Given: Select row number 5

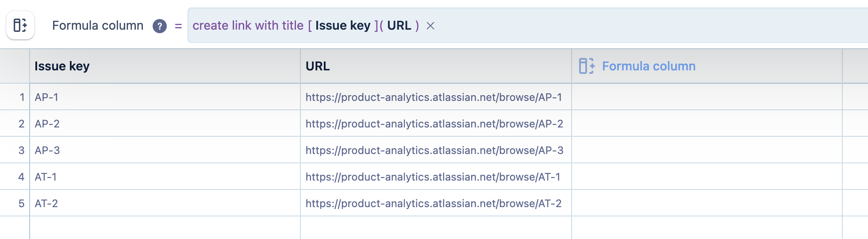Looking at the screenshot, I should click(x=21, y=203).
